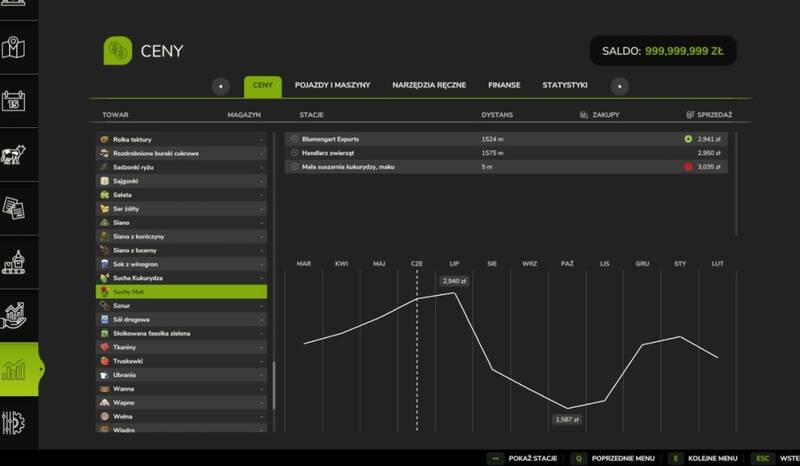Sort by SPRZEDAŻ column header
Viewport: 800px width, 466px height.
pos(710,115)
